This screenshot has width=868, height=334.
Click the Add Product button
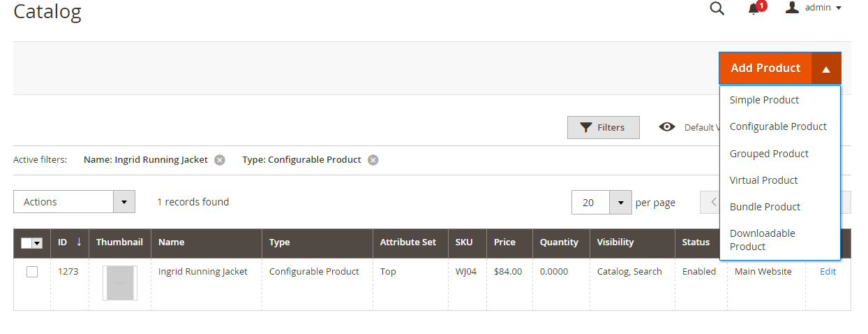(x=765, y=68)
